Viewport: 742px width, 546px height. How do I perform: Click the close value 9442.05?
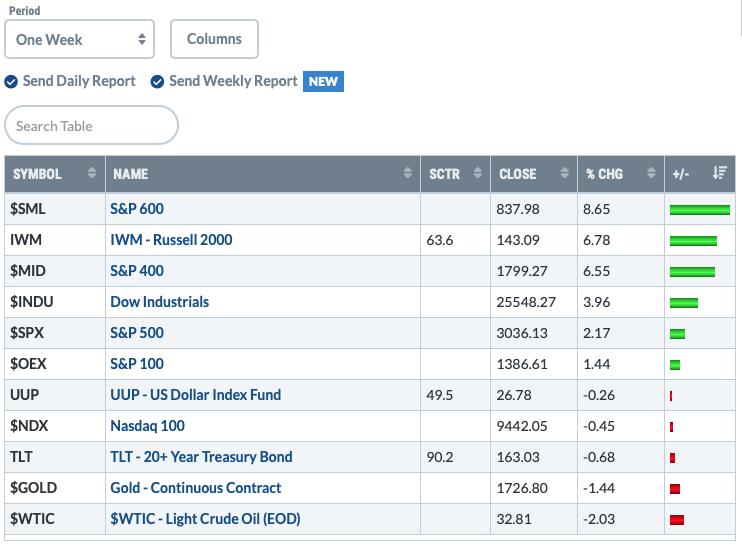pyautogui.click(x=521, y=426)
